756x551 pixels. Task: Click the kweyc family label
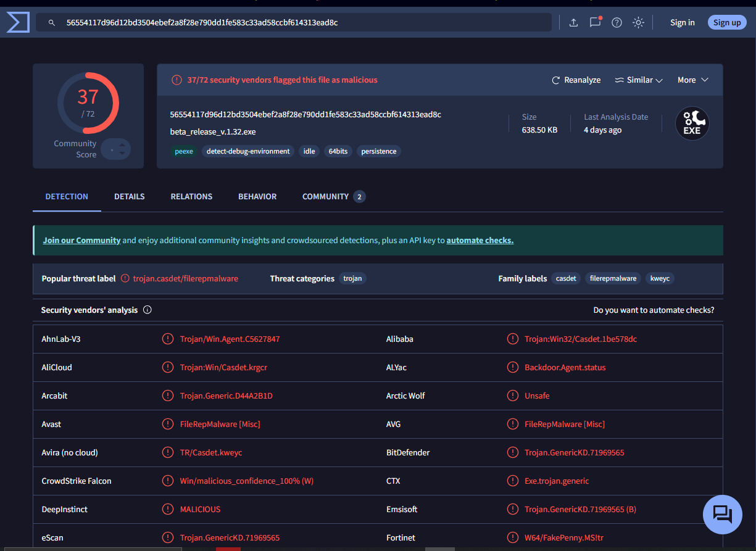(x=660, y=278)
